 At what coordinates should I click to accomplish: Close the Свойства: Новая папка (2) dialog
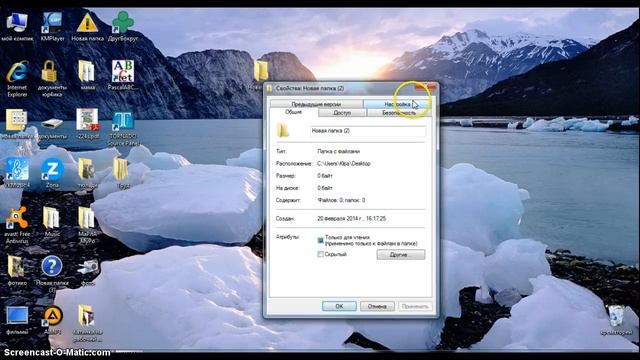click(x=425, y=87)
